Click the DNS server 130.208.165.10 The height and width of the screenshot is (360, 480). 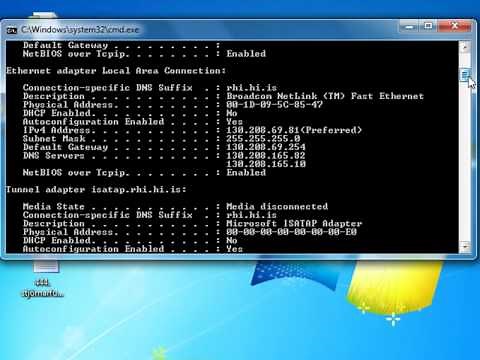click(x=266, y=164)
